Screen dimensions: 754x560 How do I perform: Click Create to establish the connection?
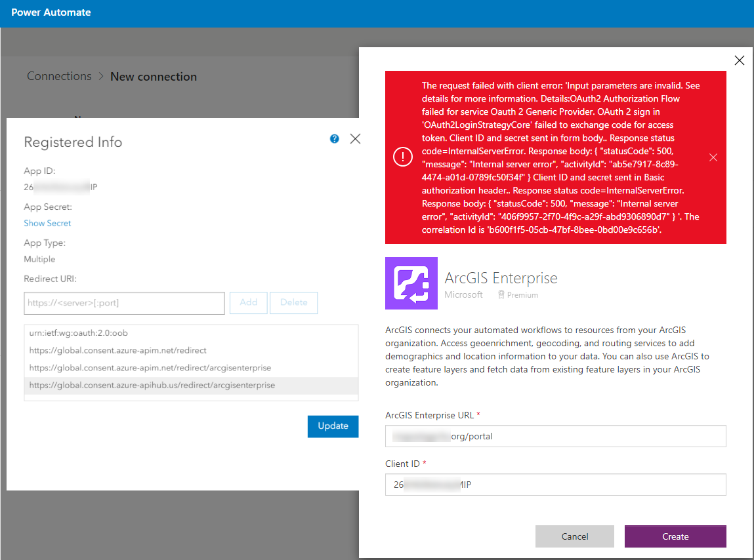click(675, 536)
